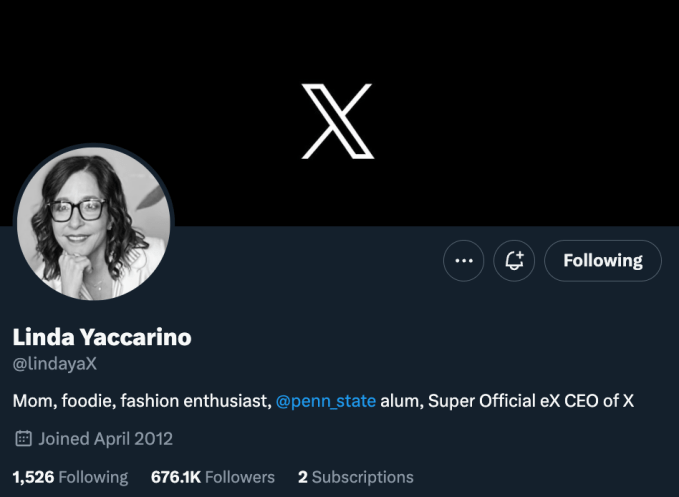Click the glasses in the profile photo

coord(75,211)
